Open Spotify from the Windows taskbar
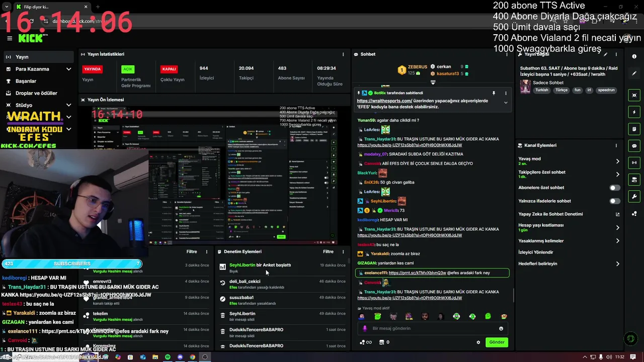Image resolution: width=644 pixels, height=362 pixels. pyautogui.click(x=168, y=357)
